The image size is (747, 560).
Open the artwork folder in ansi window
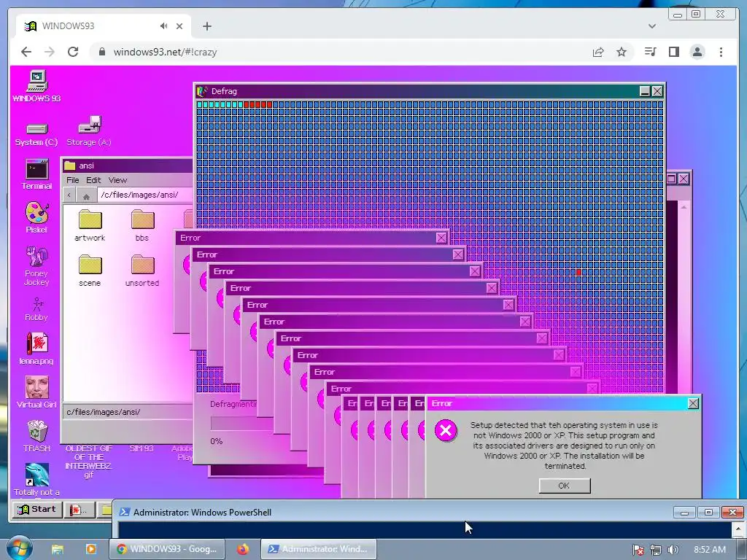[90, 225]
